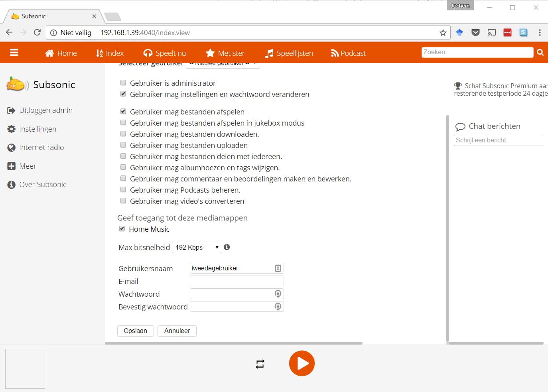
Task: Click Uitloggen admin in the sidebar
Action: (x=40, y=110)
